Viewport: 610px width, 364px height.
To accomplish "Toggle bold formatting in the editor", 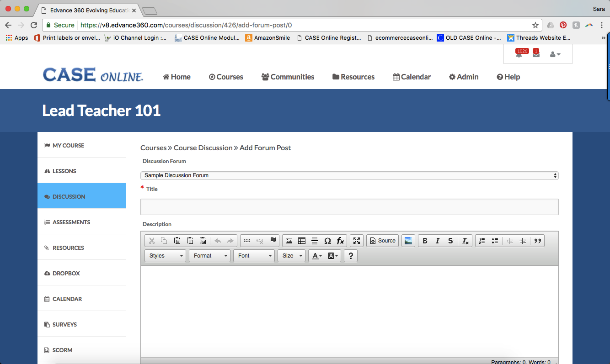I will [425, 241].
